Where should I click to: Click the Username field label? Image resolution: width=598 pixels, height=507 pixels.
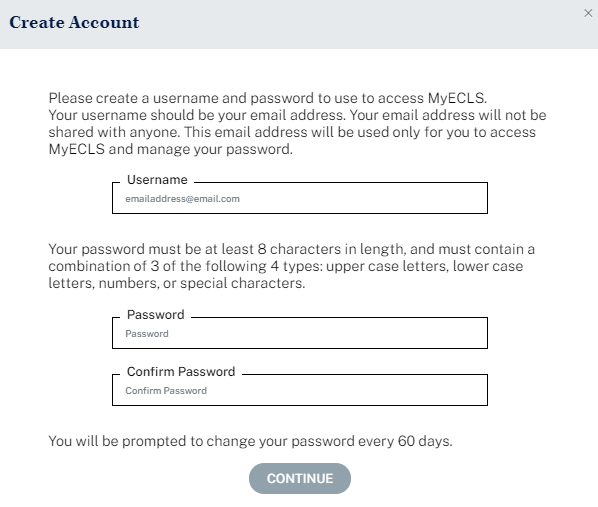tap(157, 180)
